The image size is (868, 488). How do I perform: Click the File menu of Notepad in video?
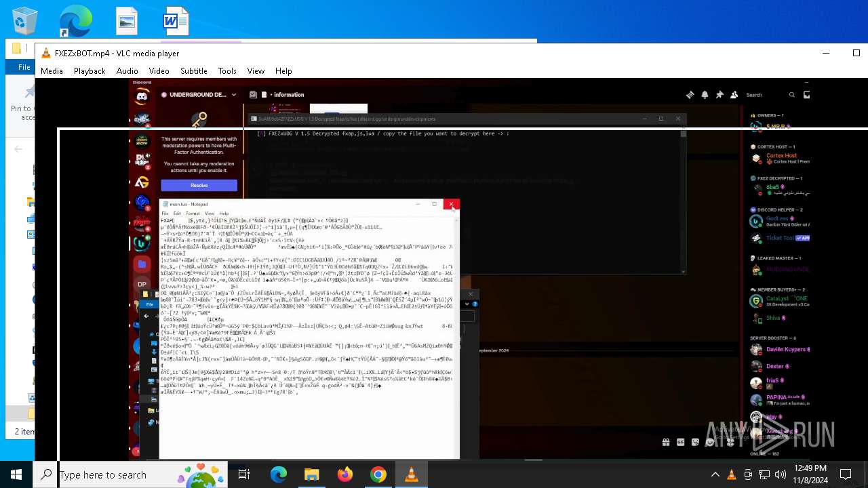(x=165, y=213)
